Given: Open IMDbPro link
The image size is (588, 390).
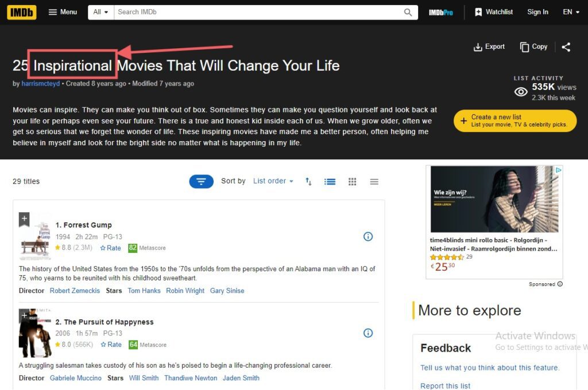Looking at the screenshot, I should (440, 13).
